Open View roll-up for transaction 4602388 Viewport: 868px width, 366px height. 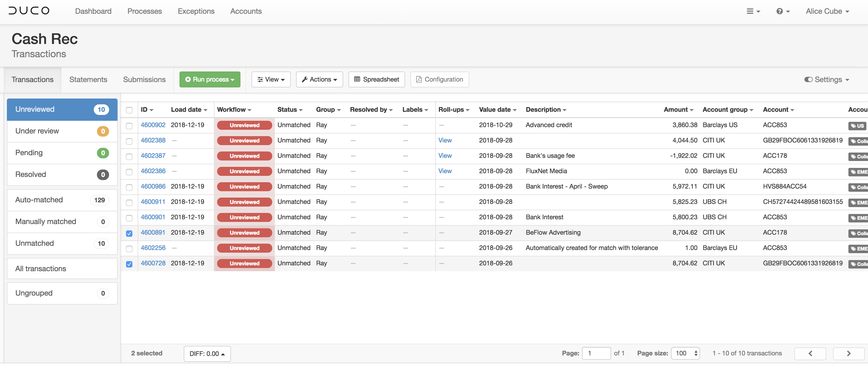[x=445, y=141]
